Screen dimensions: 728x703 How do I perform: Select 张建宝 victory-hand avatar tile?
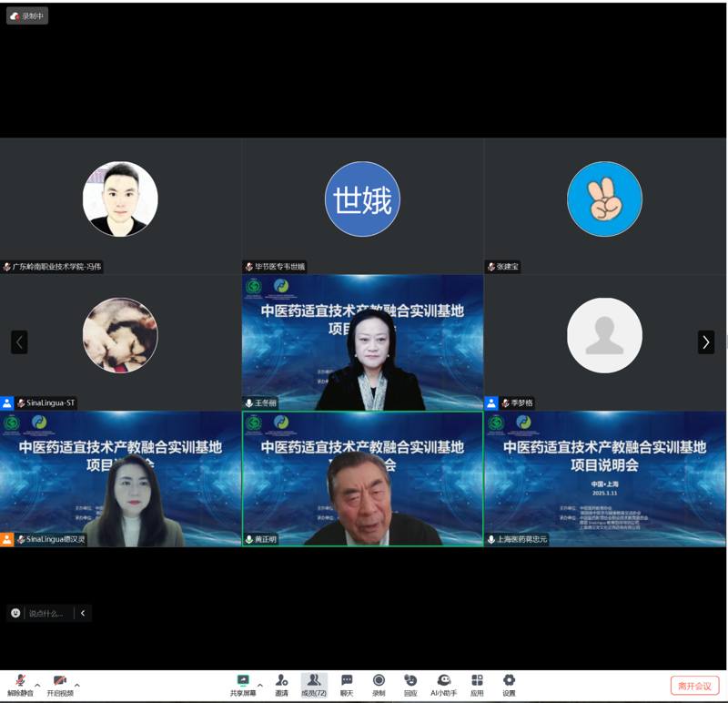coord(604,199)
